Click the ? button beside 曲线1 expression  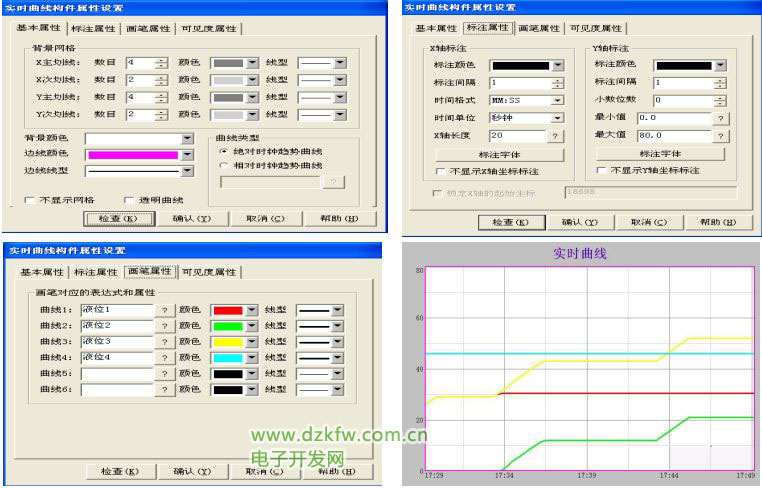[x=165, y=310]
